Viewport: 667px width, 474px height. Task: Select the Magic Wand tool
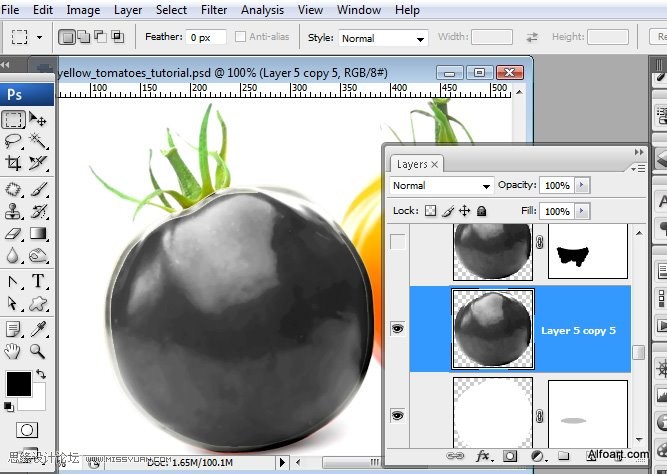[38, 141]
